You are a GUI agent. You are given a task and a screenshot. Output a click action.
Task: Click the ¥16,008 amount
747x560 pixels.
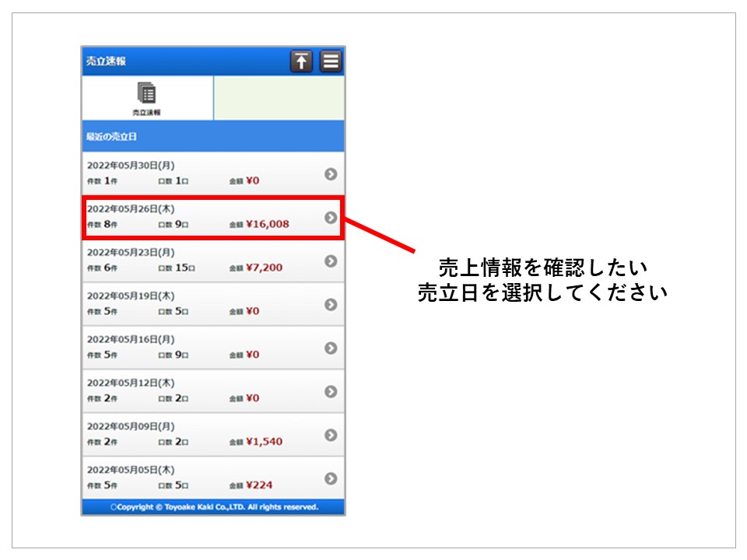267,225
